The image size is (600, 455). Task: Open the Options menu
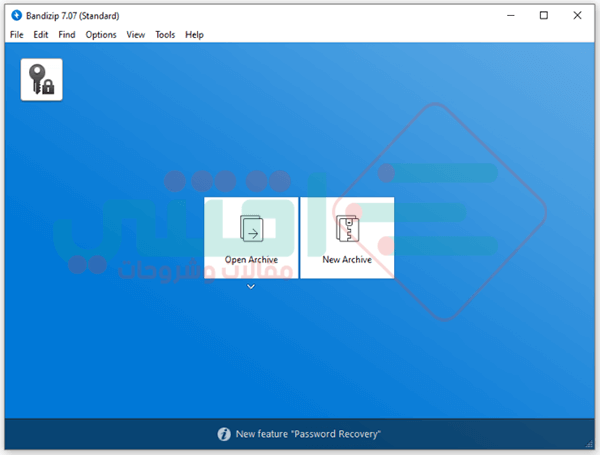pyautogui.click(x=101, y=35)
